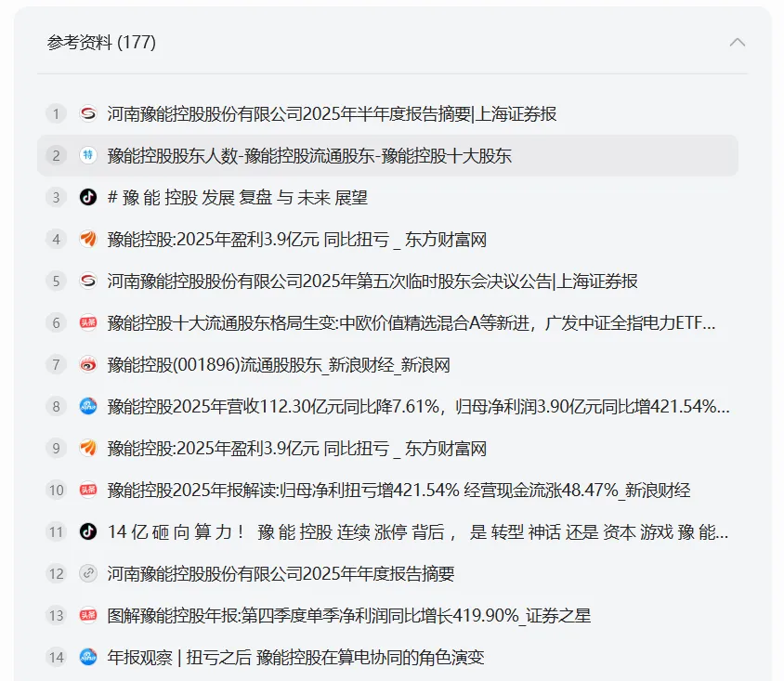Click the number badge 12

pyautogui.click(x=56, y=573)
